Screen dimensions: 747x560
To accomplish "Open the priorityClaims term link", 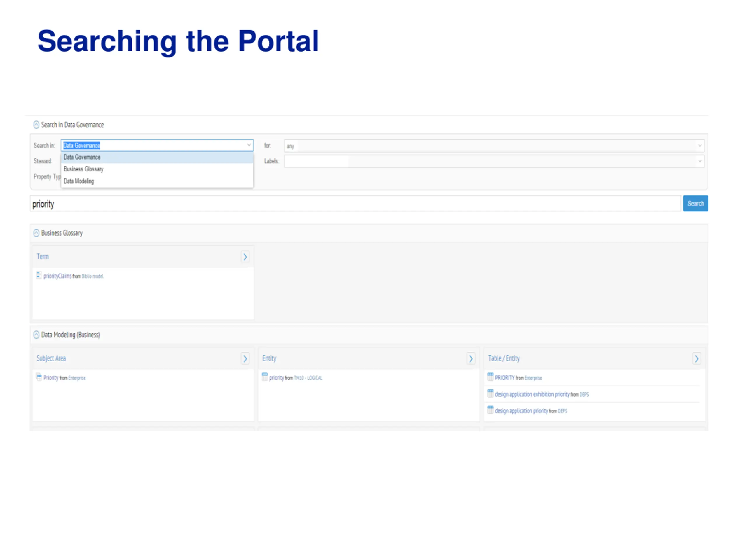I will [57, 276].
